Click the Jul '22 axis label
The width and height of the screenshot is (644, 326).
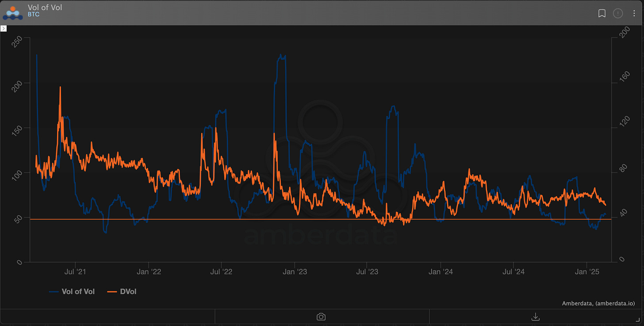click(221, 272)
